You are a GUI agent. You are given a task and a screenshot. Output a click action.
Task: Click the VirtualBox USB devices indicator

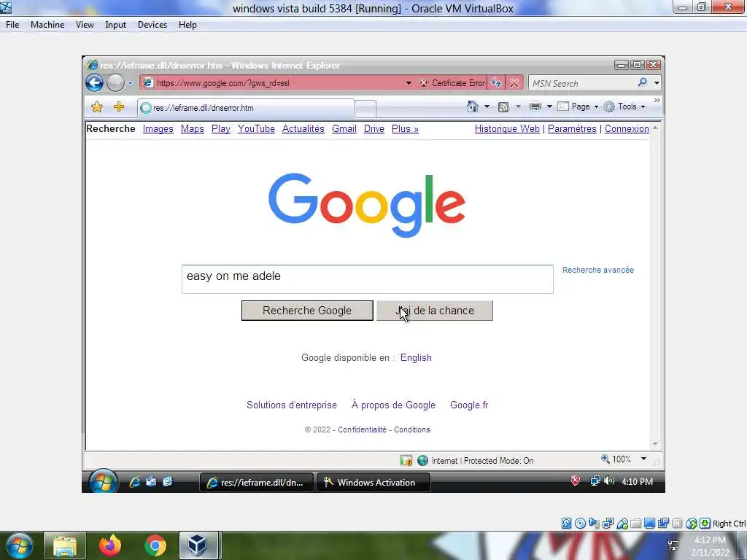tap(622, 524)
